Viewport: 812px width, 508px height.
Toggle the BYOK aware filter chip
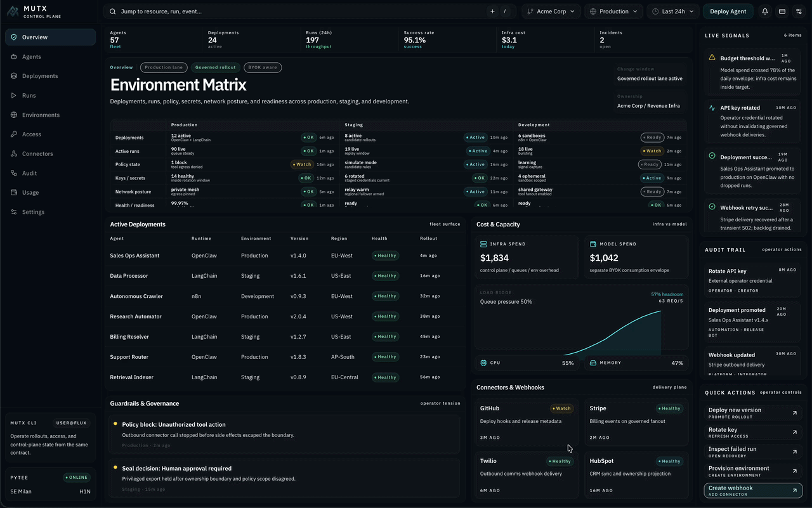tap(262, 67)
